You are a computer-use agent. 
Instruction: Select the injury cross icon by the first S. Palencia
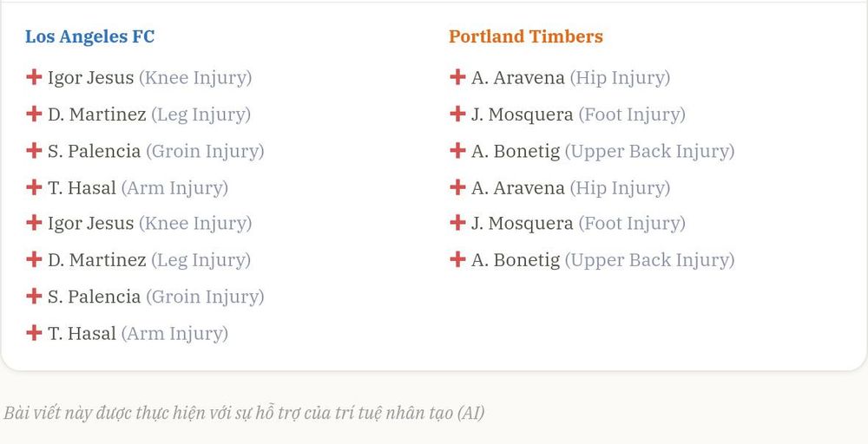coord(34,150)
